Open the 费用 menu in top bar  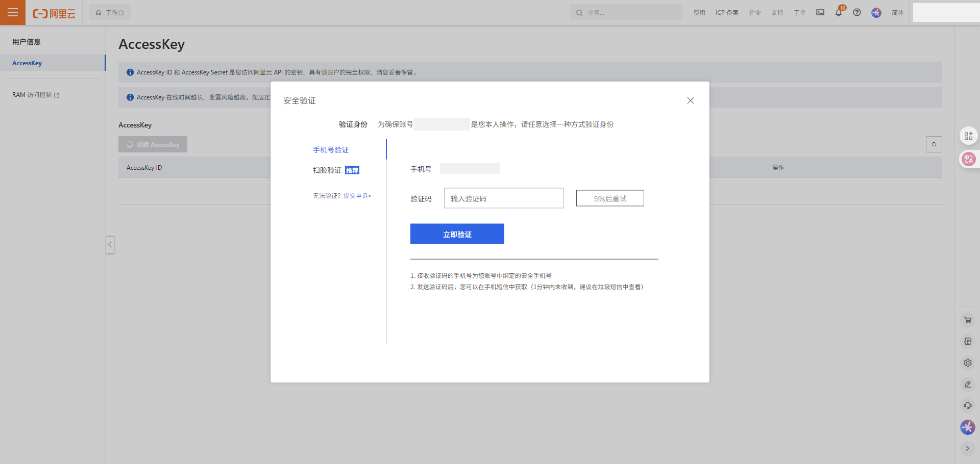coord(699,13)
